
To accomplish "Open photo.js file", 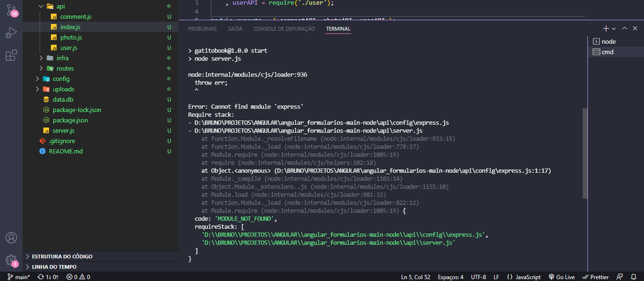I will pos(100,37).
